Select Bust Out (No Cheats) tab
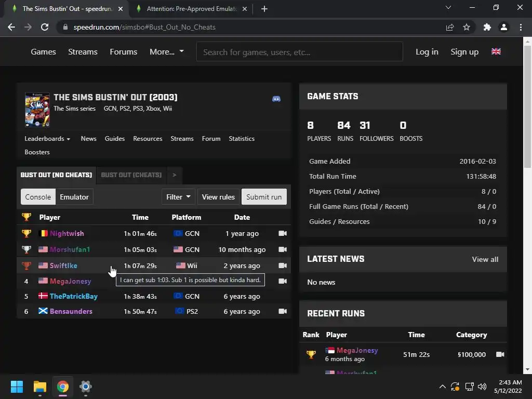Screen dimensions: 532x399 point(56,175)
